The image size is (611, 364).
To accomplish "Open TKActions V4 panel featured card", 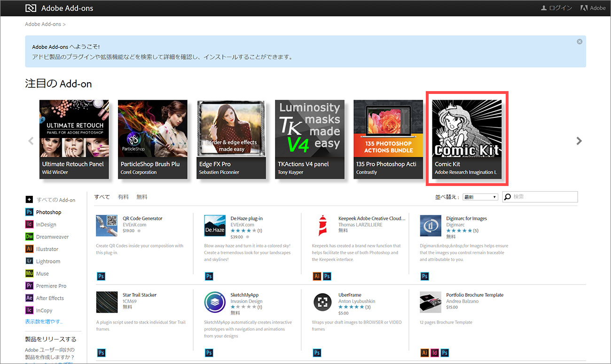I will click(310, 139).
